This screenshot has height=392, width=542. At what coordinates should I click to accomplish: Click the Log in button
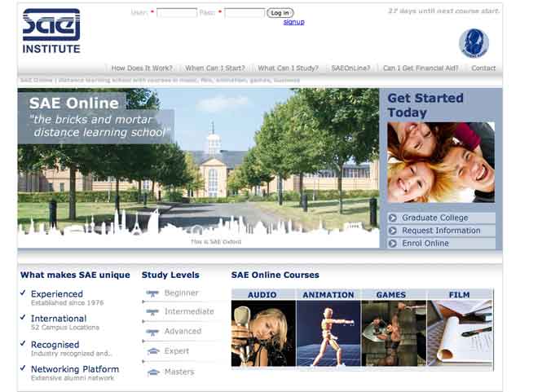[x=280, y=13]
